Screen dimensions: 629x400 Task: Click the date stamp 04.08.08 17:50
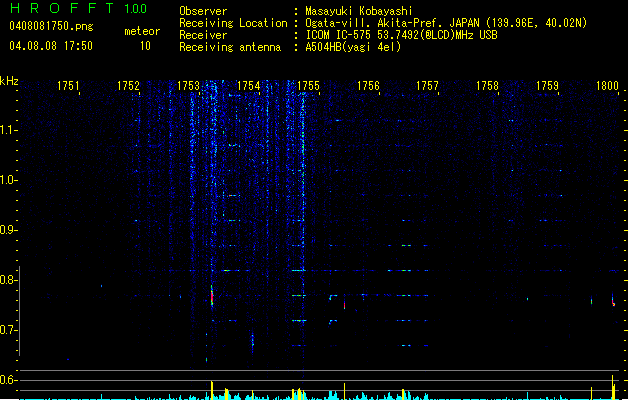(51, 46)
